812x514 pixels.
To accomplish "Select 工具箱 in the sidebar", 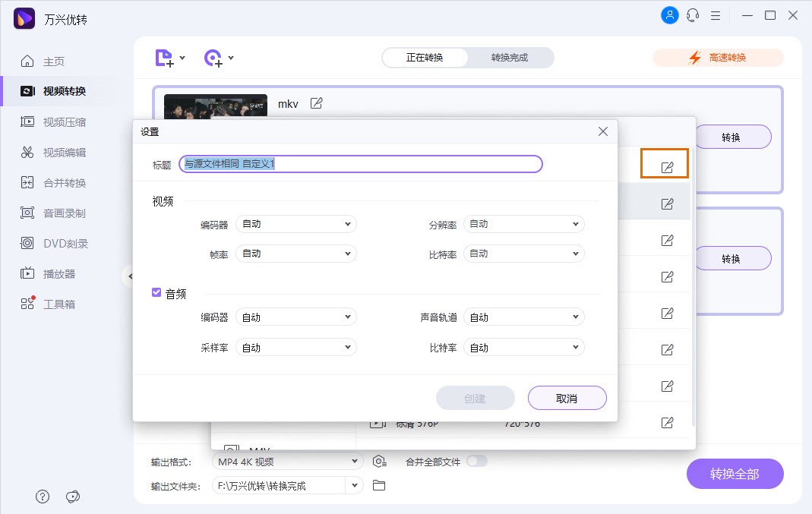I will tap(47, 304).
